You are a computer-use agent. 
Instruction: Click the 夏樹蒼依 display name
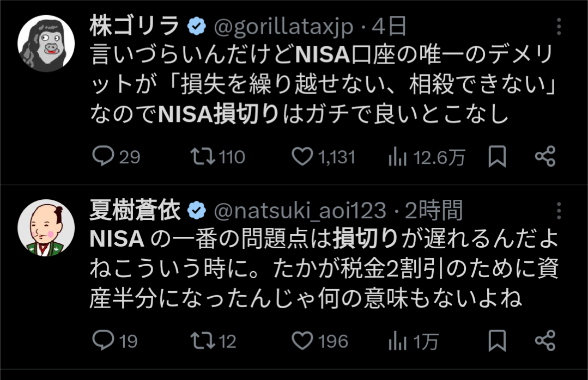point(134,210)
